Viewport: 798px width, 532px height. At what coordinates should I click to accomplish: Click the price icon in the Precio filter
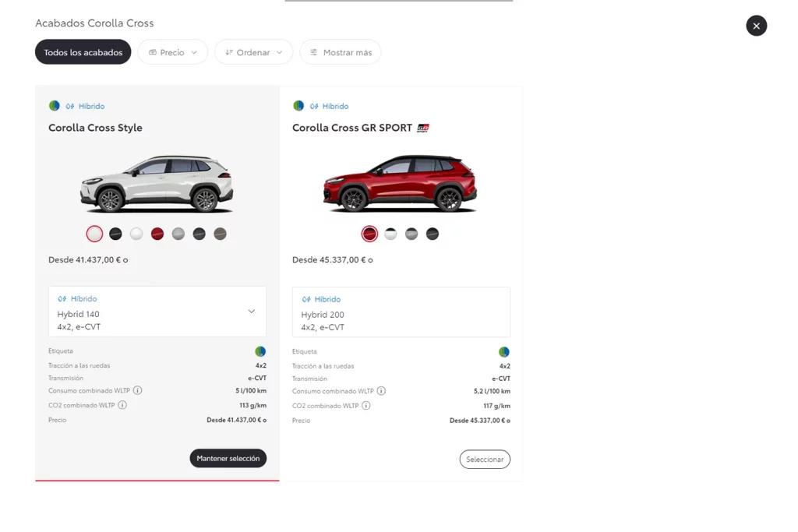pos(152,52)
